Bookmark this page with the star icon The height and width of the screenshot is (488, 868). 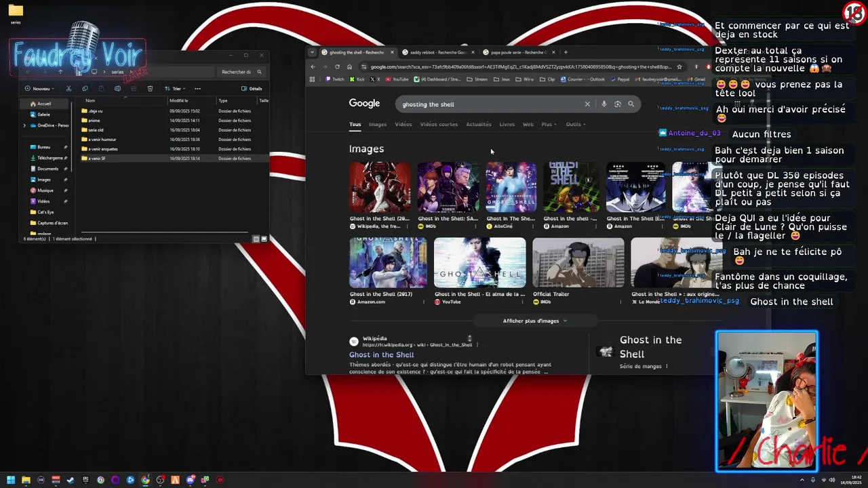click(x=679, y=66)
